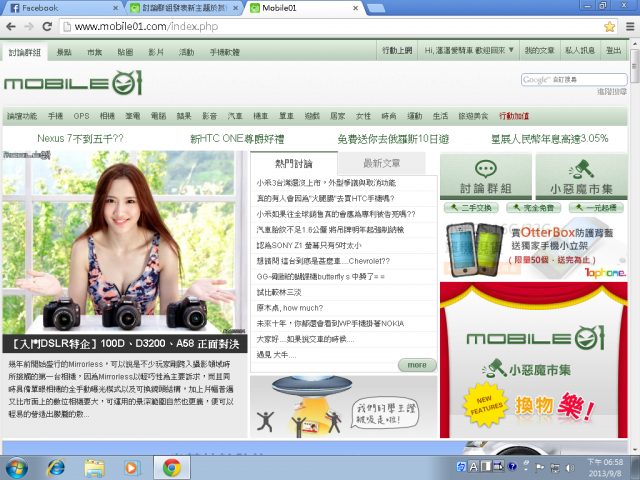Open 我的文章
The width and height of the screenshot is (640, 480).
(540, 51)
